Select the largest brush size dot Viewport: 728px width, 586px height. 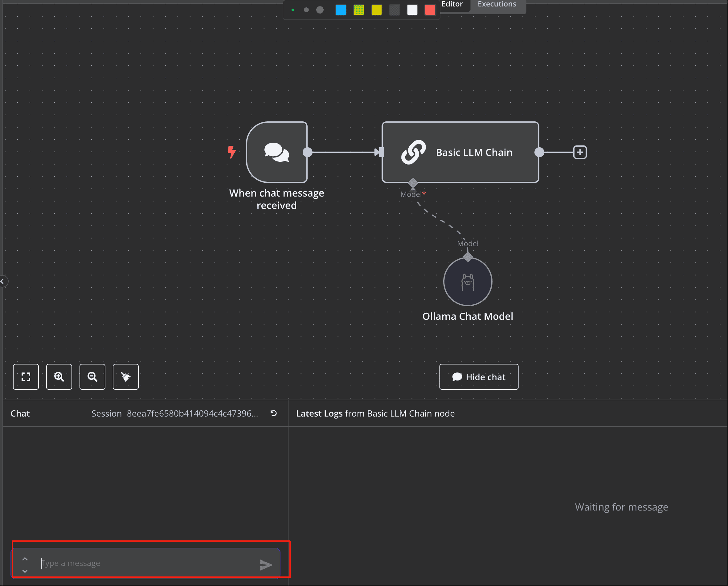tap(320, 10)
